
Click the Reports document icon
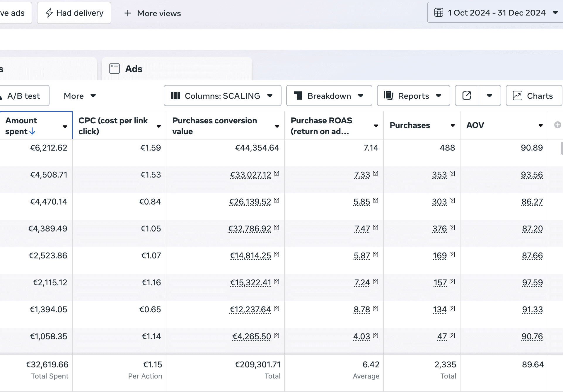click(x=388, y=96)
